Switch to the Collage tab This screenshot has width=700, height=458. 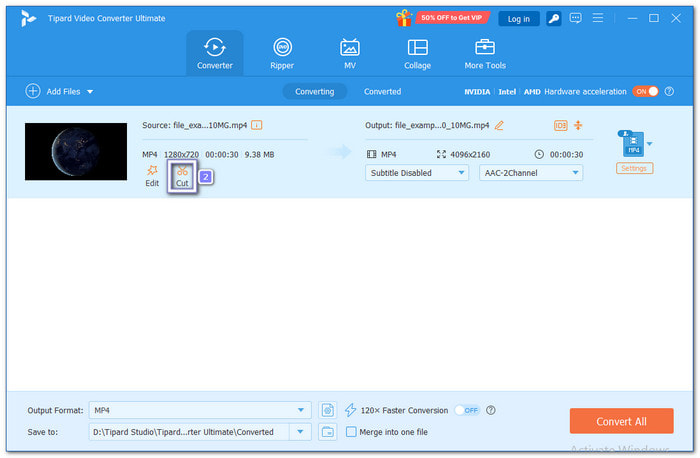point(417,54)
